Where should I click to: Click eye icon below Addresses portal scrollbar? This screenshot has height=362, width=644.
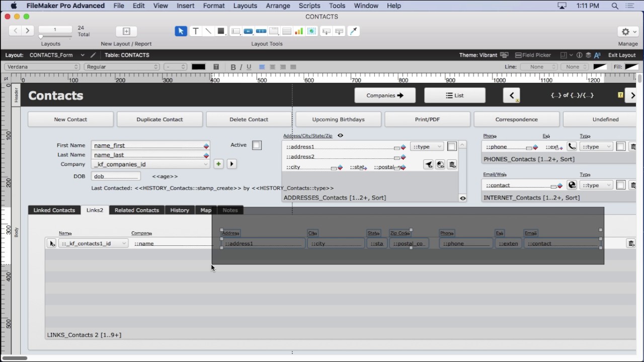463,198
